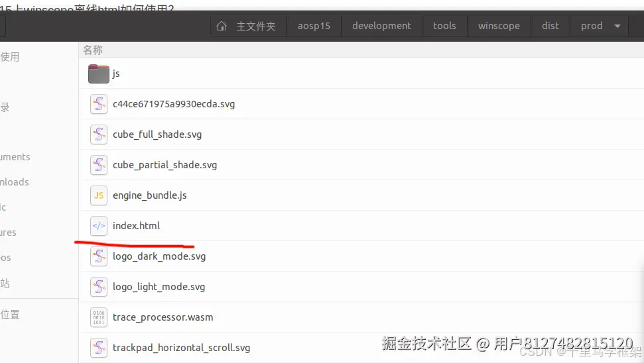
Task: Open the sidebar entry ending in 使用
Action: [10, 57]
